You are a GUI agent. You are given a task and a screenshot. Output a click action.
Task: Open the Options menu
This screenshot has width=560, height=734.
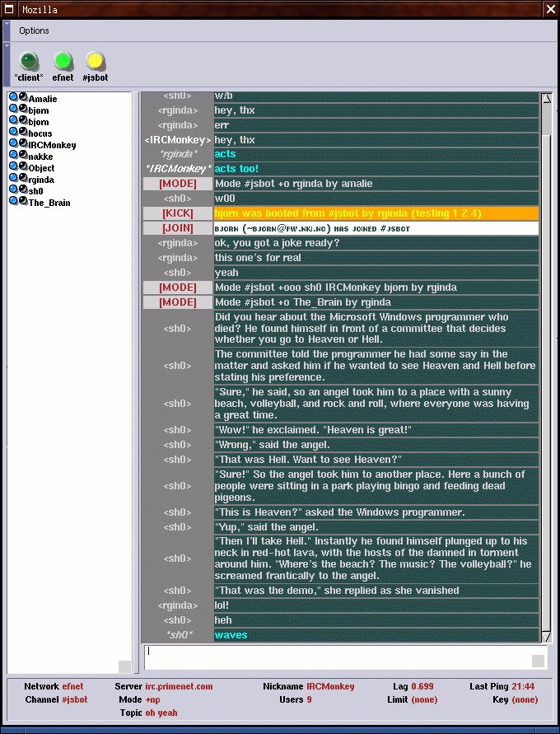coord(34,31)
